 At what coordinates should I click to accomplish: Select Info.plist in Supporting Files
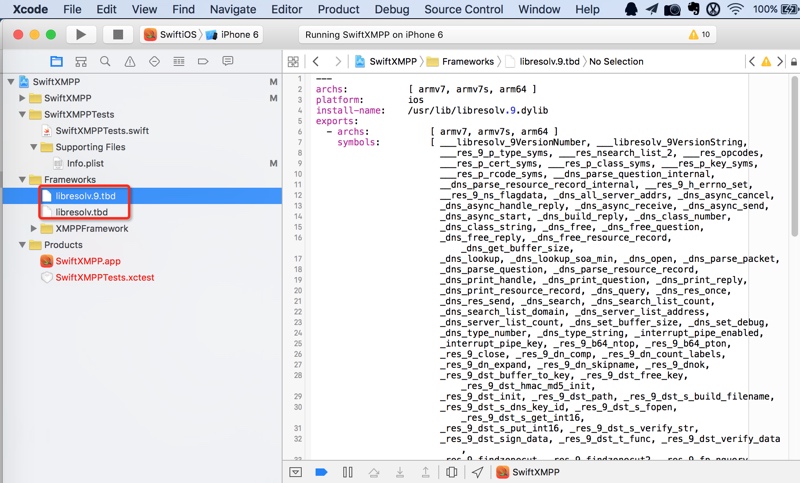[85, 163]
